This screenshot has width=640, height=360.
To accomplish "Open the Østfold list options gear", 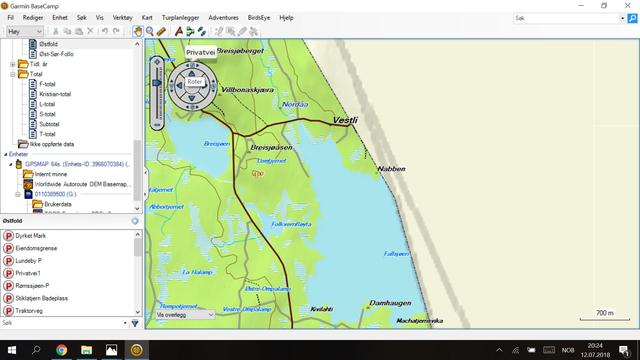I will coord(135,221).
